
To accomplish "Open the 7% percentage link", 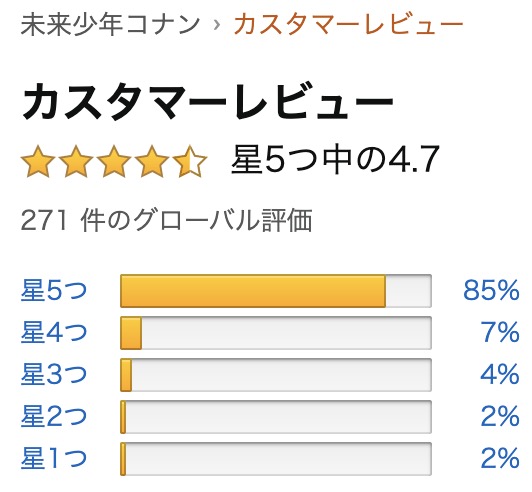I will coord(500,333).
